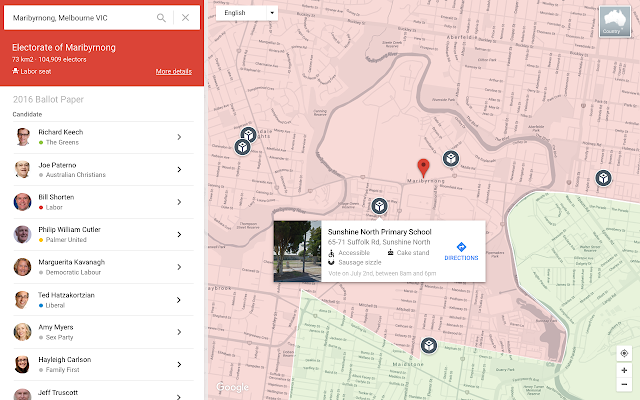Select candidate name Jeff Truscott

[58, 392]
